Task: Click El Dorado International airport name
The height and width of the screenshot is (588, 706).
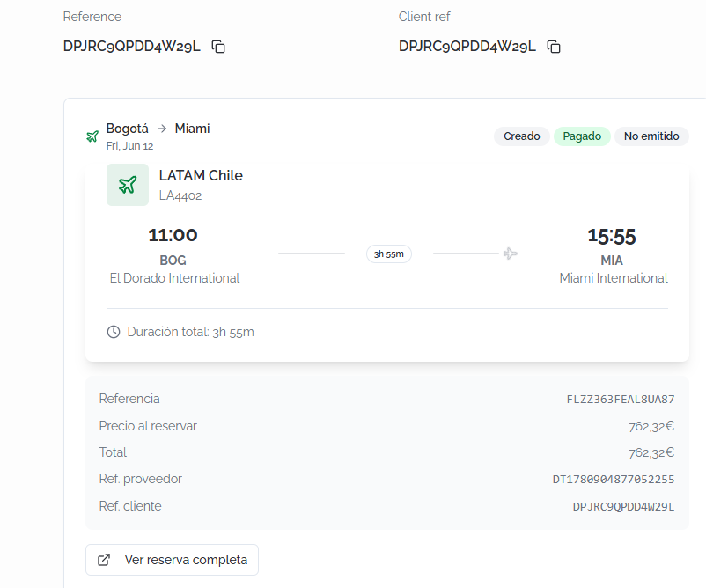Action: coord(174,278)
